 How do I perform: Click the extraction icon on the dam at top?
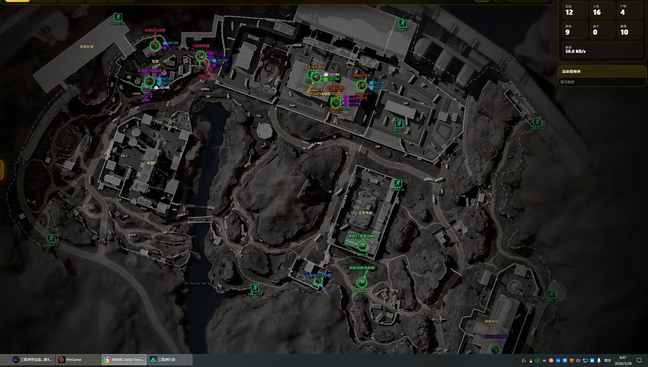[x=403, y=23]
